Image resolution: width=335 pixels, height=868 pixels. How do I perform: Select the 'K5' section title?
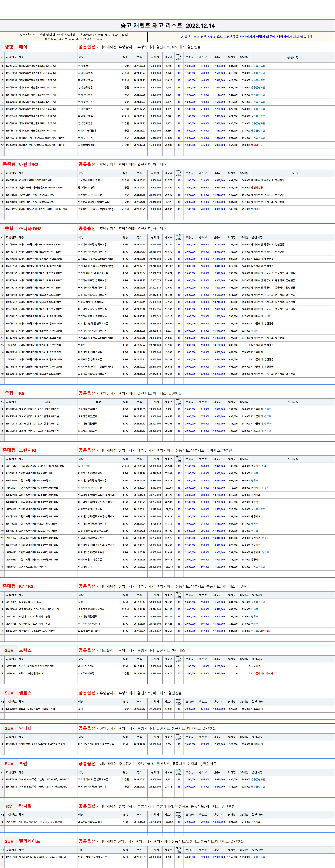point(22,393)
